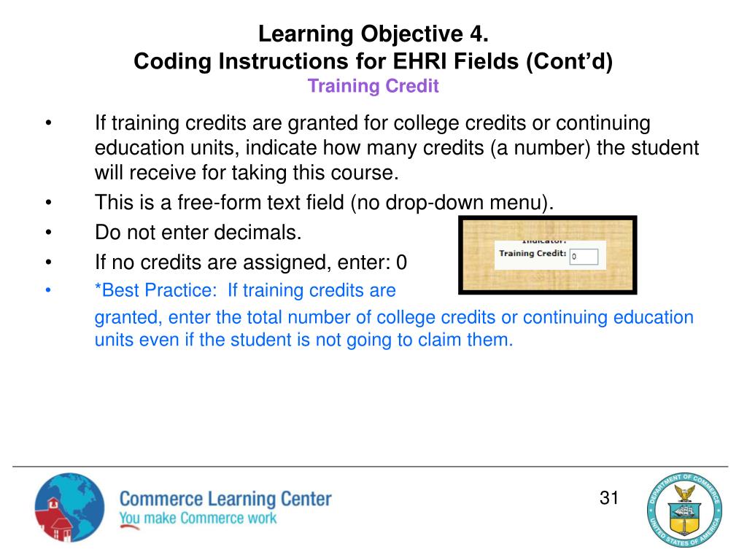Viewport: 747px width, 560px height.
Task: Click the partially hidden Indicator label
Action: click(x=543, y=242)
